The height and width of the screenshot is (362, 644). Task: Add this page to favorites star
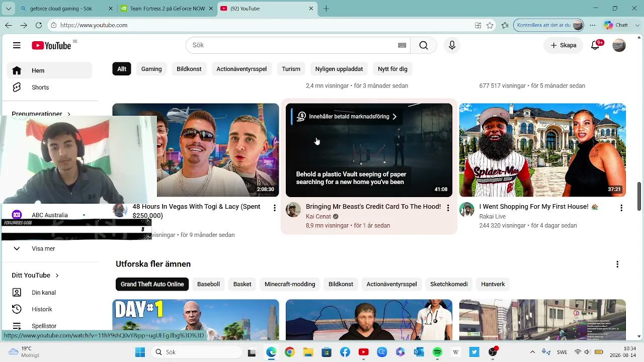pyautogui.click(x=490, y=25)
